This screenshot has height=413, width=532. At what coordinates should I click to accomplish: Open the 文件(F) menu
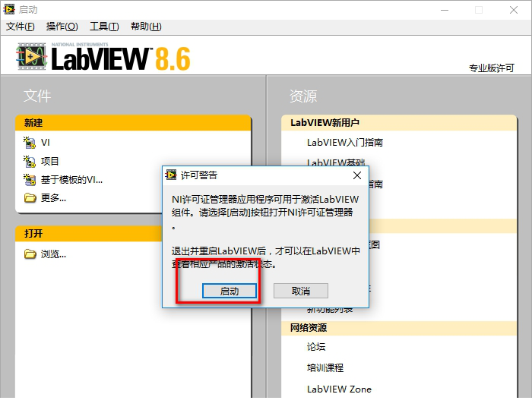click(21, 27)
